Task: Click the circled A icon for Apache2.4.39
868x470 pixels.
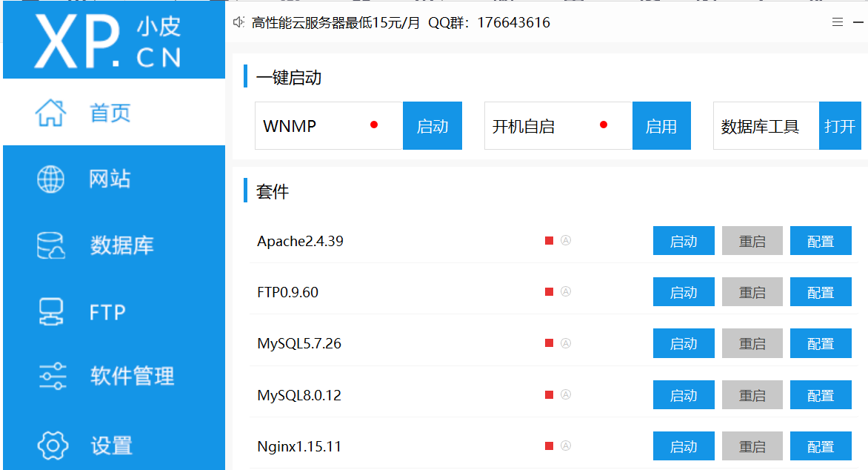Action: click(x=566, y=240)
